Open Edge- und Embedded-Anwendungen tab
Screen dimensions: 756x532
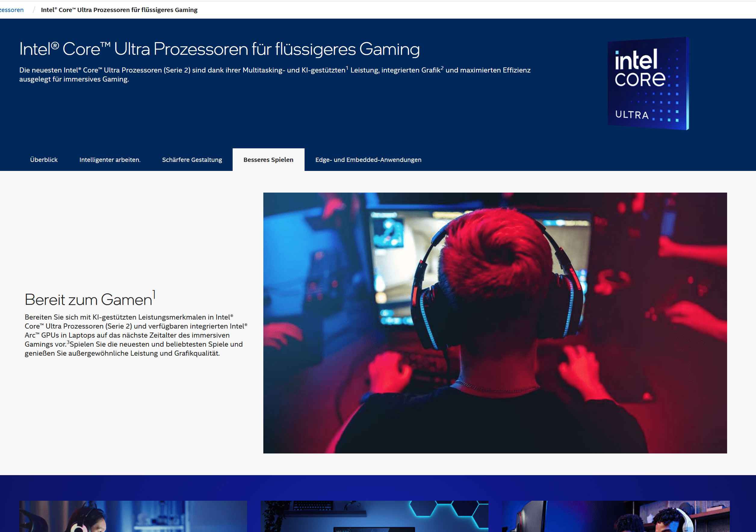click(x=368, y=160)
